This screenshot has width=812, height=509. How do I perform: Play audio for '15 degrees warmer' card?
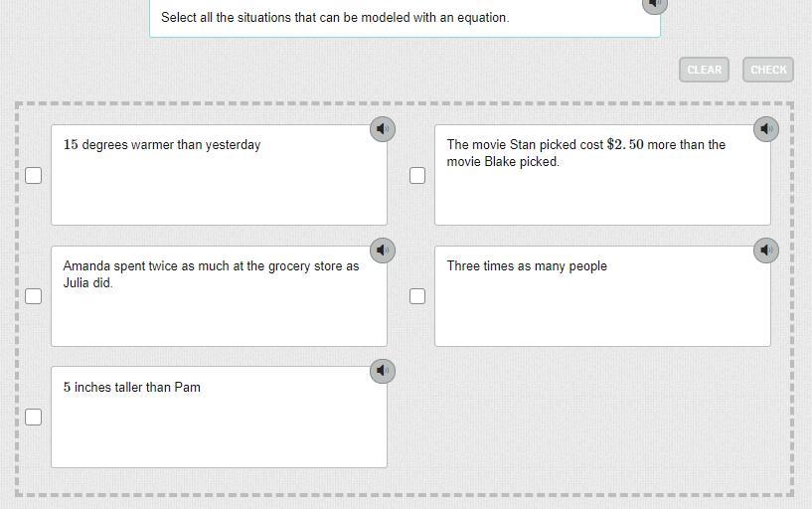click(x=383, y=129)
